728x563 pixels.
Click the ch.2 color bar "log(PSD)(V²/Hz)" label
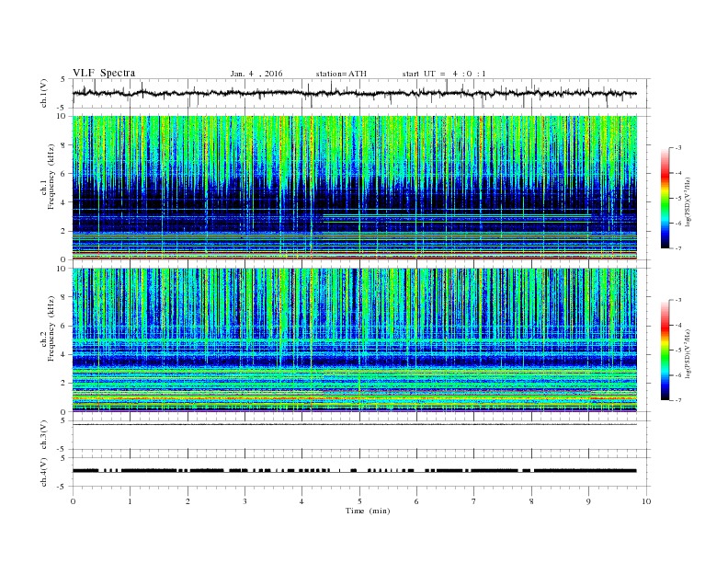[688, 353]
